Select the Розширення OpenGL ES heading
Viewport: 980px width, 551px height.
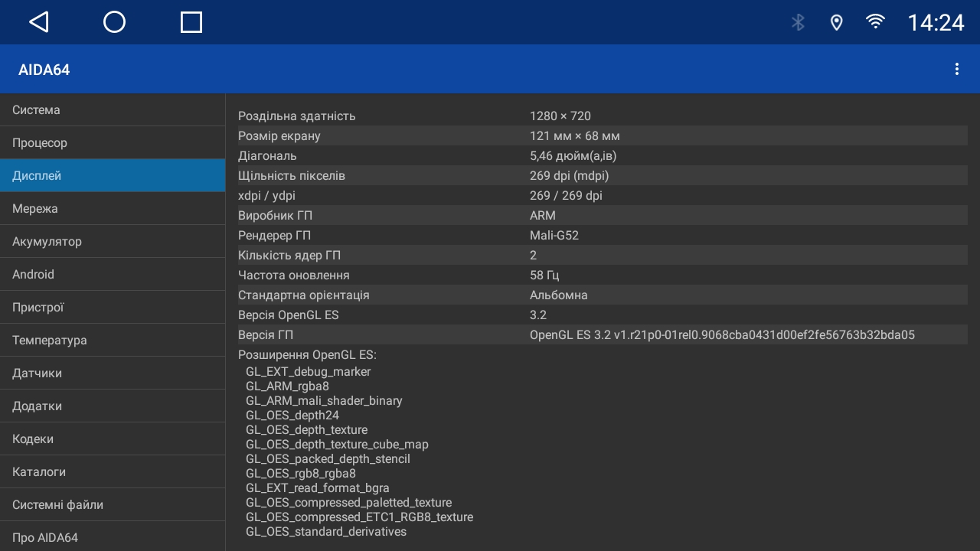pos(307,355)
